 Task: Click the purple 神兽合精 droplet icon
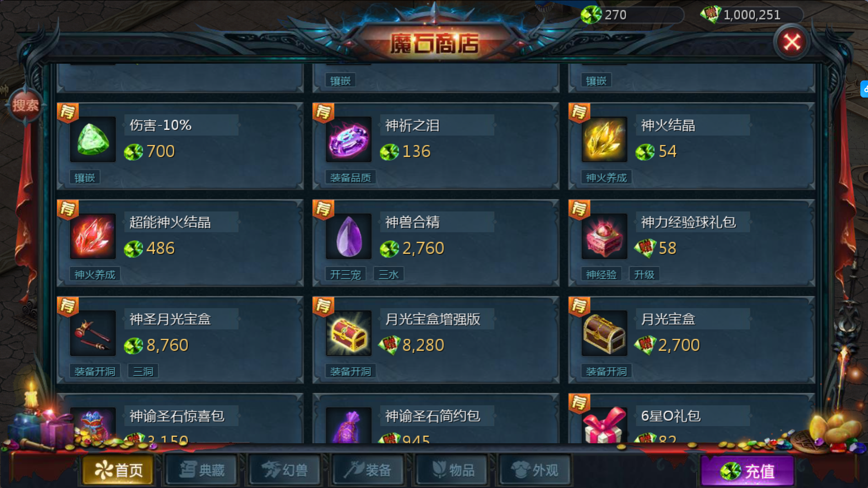(349, 236)
